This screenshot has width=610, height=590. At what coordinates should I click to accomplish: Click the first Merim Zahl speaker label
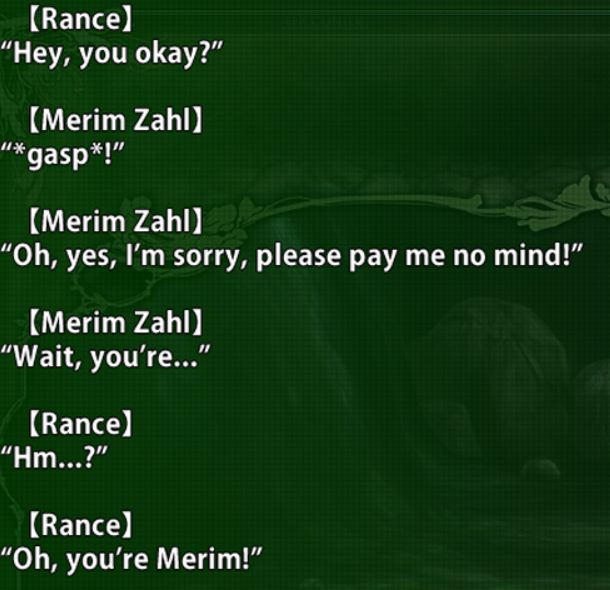(116, 120)
